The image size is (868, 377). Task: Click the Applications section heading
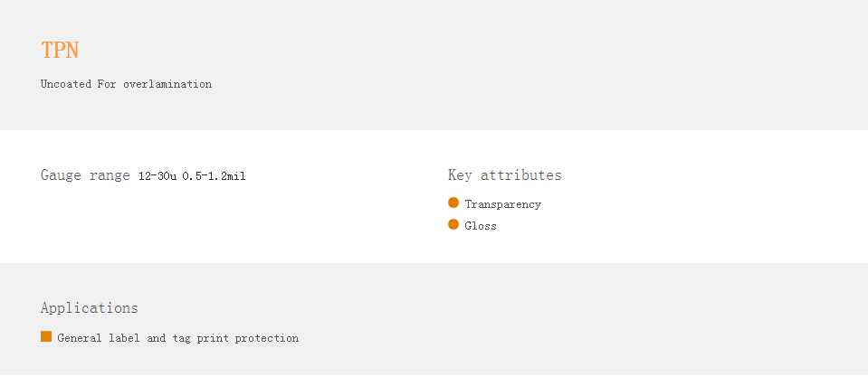click(x=89, y=308)
